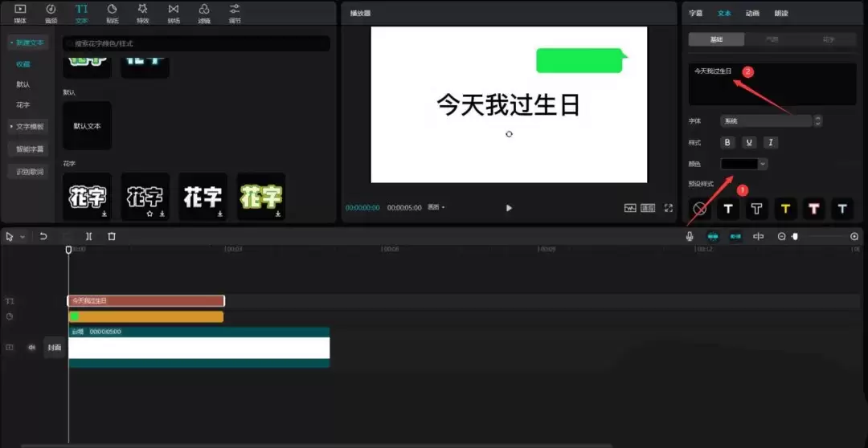The height and width of the screenshot is (448, 868).
Task: Choose the third bold white 花字 preset
Action: (203, 197)
